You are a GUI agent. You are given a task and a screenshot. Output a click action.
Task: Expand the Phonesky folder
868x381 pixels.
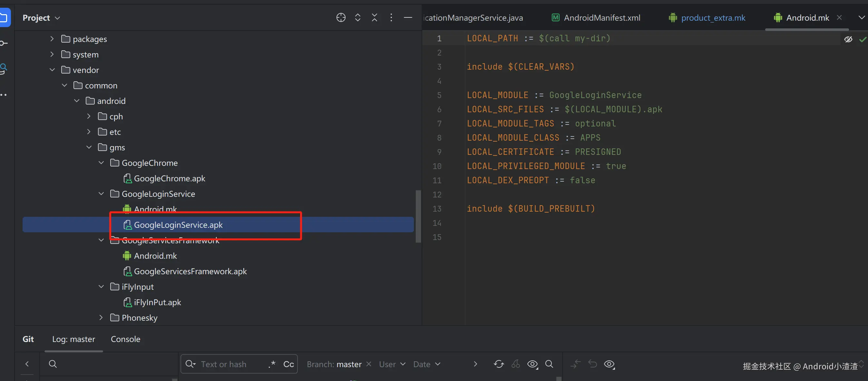pos(101,318)
